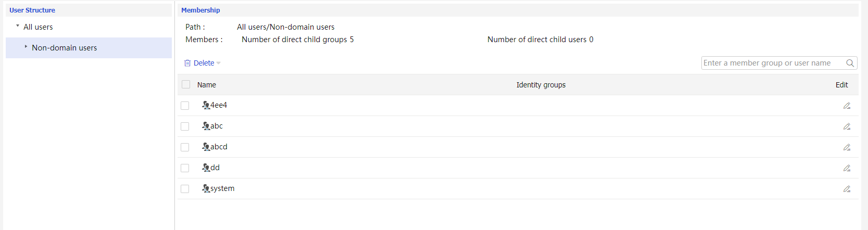
Task: Click the group icon next to system
Action: click(206, 188)
